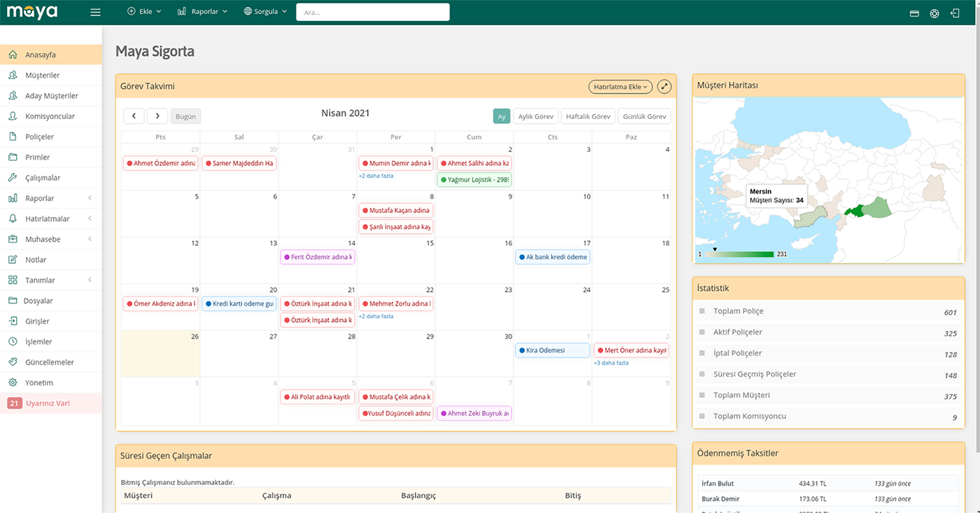Open the Hatırlatma Ekle dropdown
This screenshot has height=513, width=980.
[620, 87]
